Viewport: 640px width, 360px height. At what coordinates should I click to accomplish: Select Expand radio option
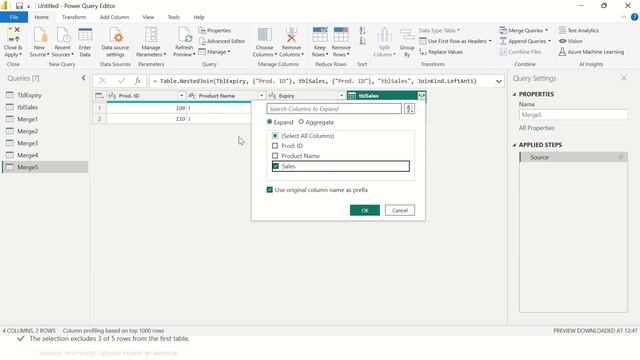pyautogui.click(x=269, y=122)
